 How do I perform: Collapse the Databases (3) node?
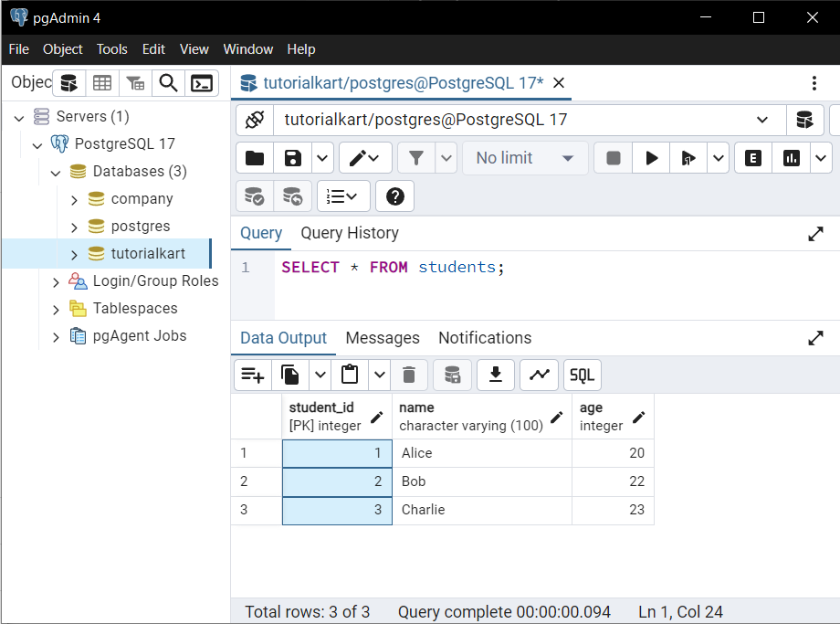pos(56,172)
